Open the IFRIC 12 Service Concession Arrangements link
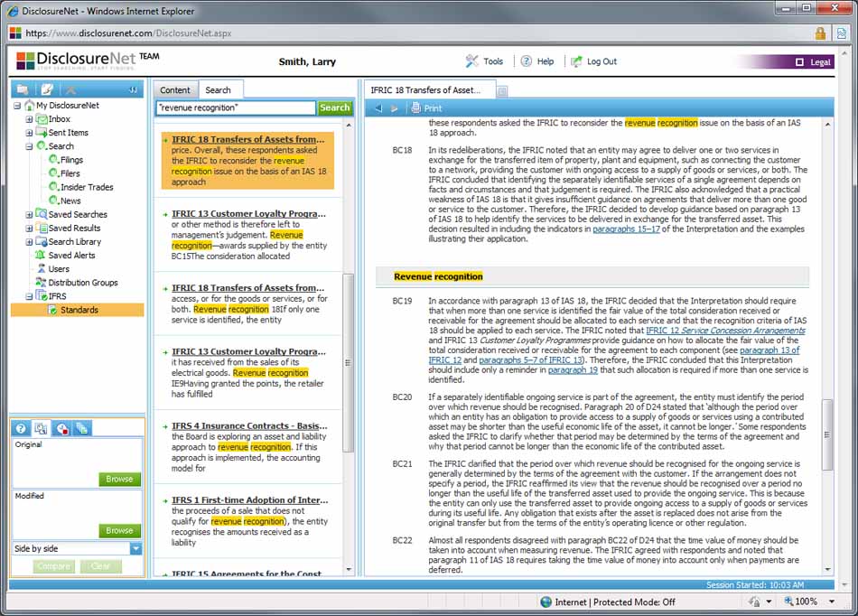This screenshot has height=616, width=858. click(x=725, y=331)
